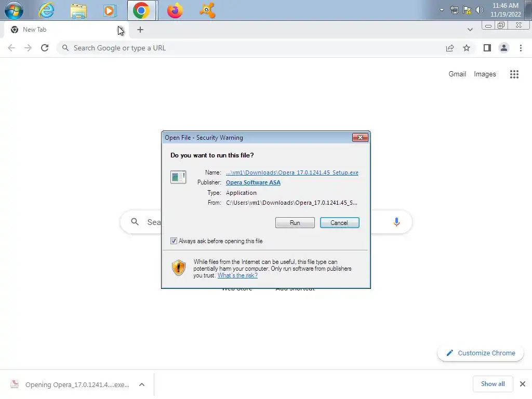Image resolution: width=532 pixels, height=399 pixels.
Task: Open the Google apps grid
Action: click(514, 74)
